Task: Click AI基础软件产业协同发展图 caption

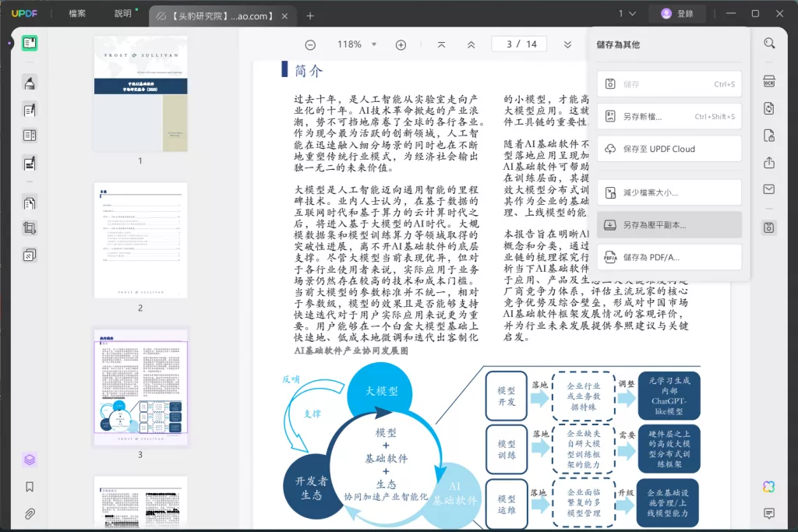Action: tap(351, 351)
